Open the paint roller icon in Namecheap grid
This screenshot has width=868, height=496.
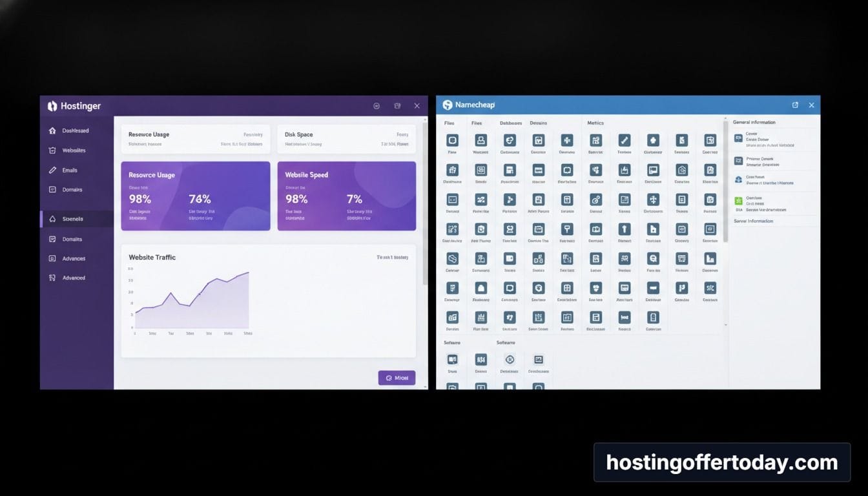click(567, 229)
